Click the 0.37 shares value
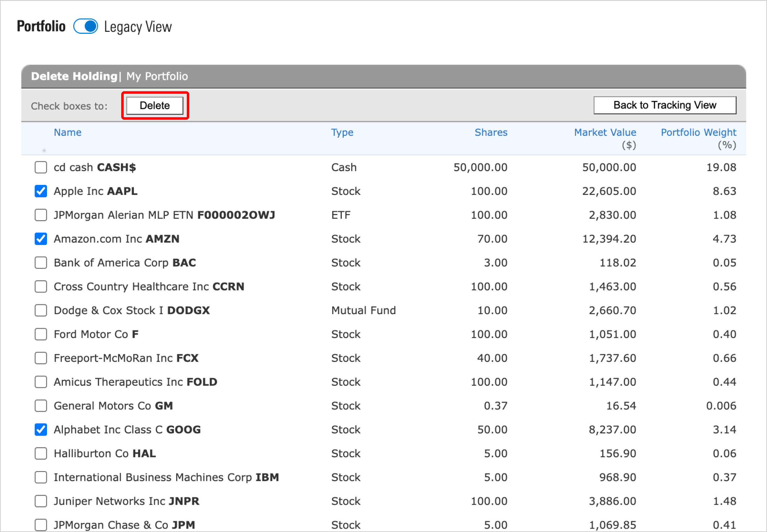The width and height of the screenshot is (767, 532). coord(495,406)
